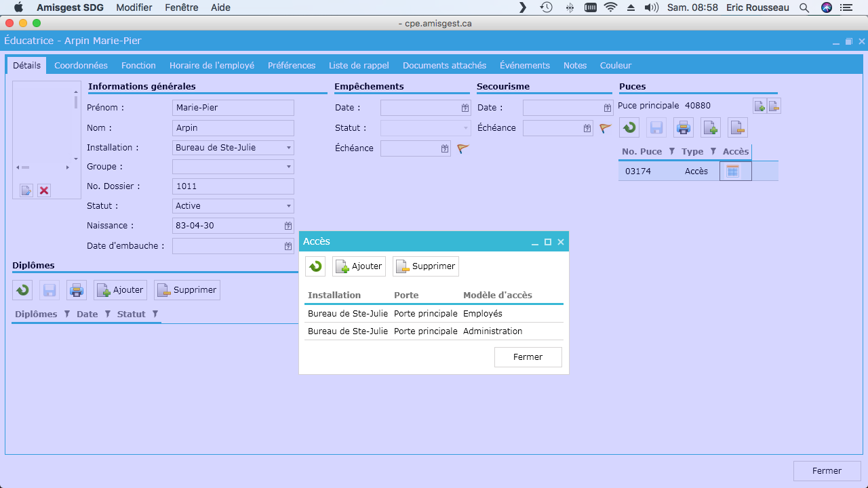This screenshot has width=868, height=488.
Task: Refresh the Accès dialog list
Action: (x=315, y=266)
